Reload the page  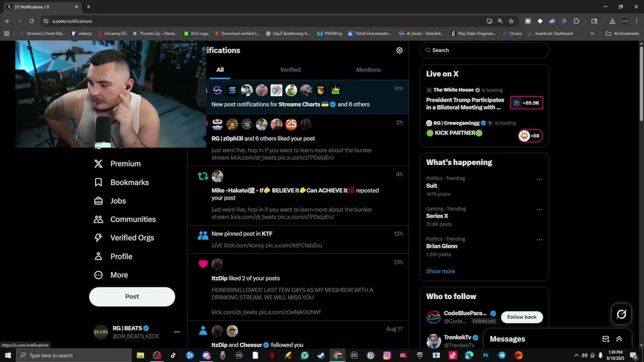(31, 21)
